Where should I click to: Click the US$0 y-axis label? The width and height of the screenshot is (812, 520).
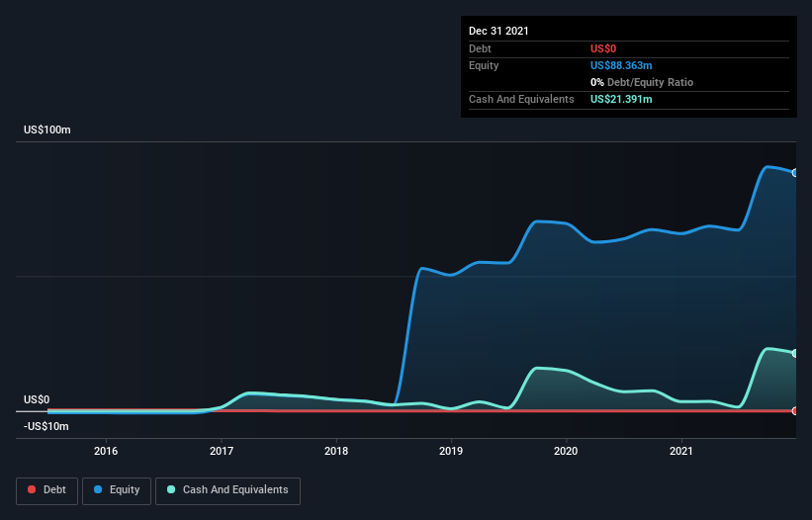(x=37, y=399)
